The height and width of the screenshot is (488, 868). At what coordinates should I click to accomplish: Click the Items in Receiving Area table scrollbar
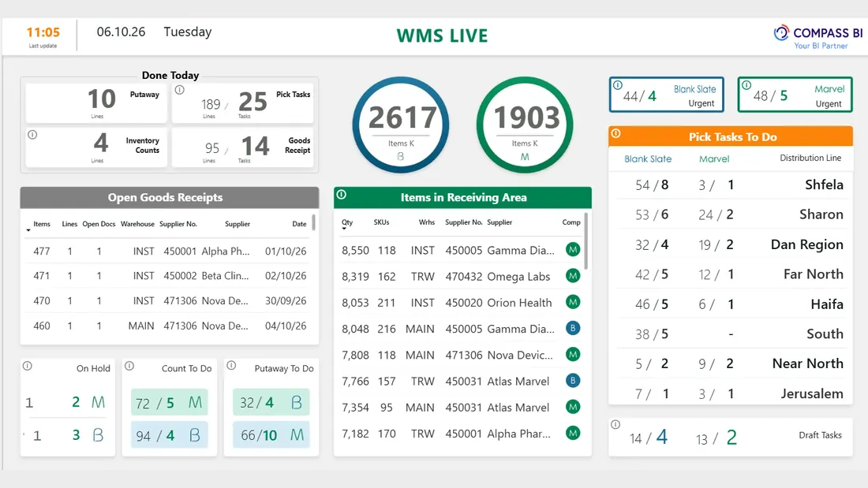586,240
